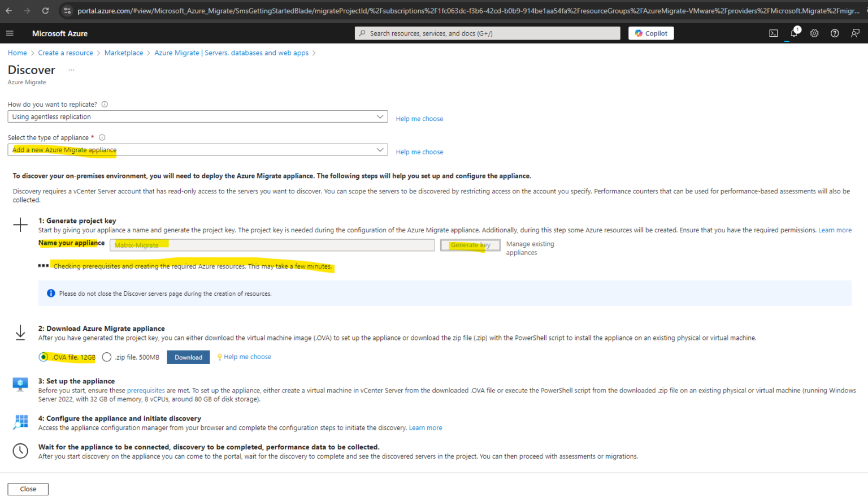Open the feedback icon in the top bar

tap(855, 33)
